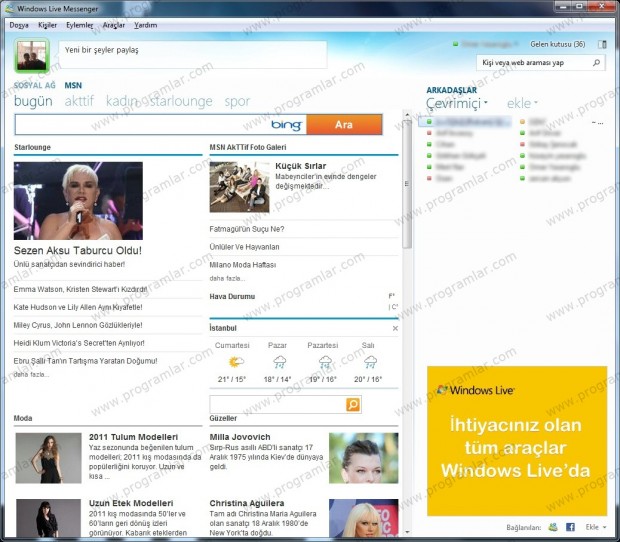Image resolution: width=620 pixels, height=542 pixels.
Task: Switch to the spor section
Action: [x=237, y=102]
